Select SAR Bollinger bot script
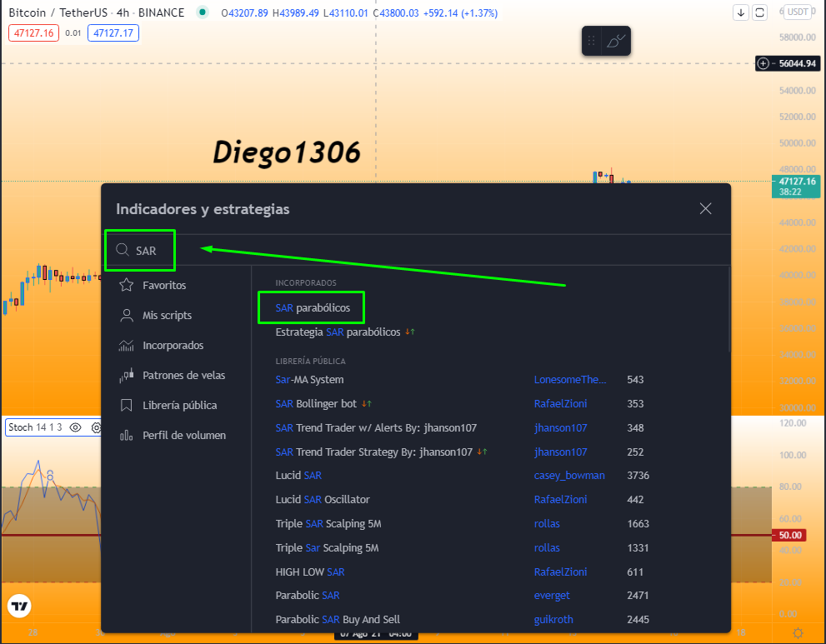This screenshot has height=644, width=826. [316, 403]
